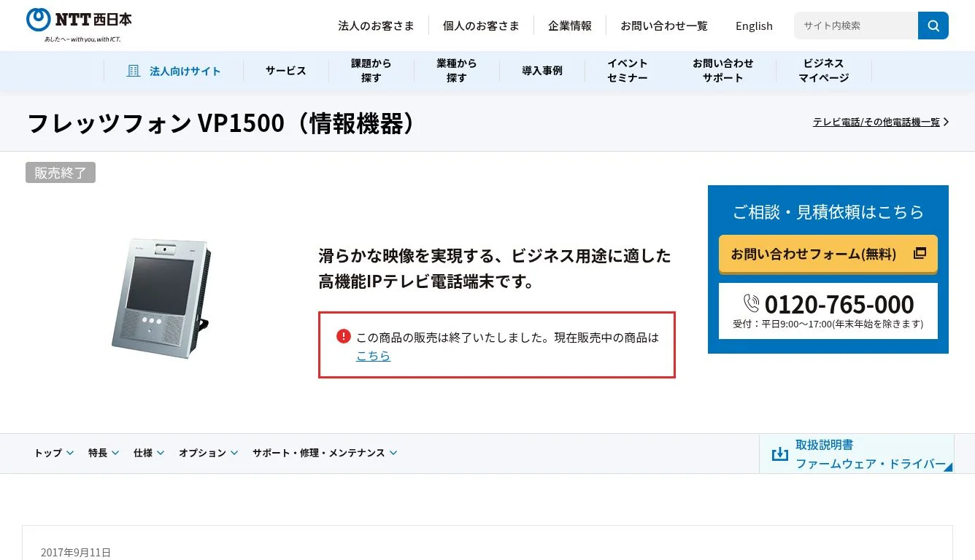Open 取扱説明書 ファームウェア・ドライバー link

tap(857, 454)
